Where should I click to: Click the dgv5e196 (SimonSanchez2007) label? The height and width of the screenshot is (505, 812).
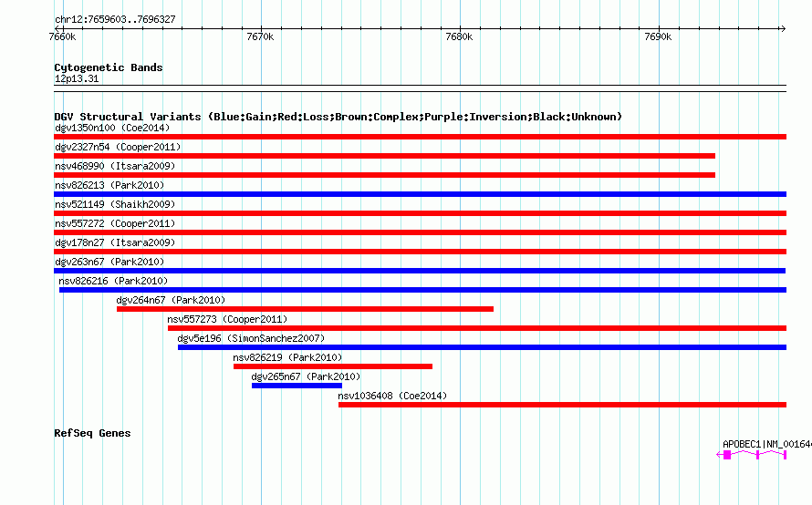pos(251,338)
